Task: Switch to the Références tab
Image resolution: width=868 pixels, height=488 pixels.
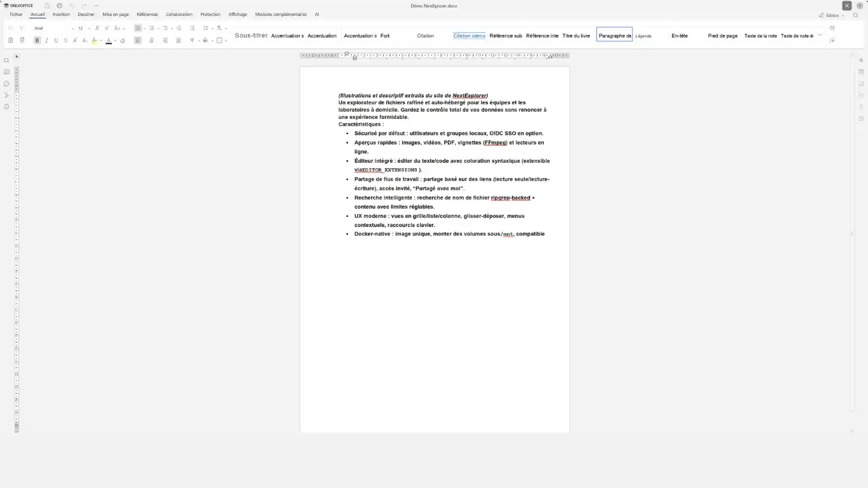Action: (x=147, y=14)
